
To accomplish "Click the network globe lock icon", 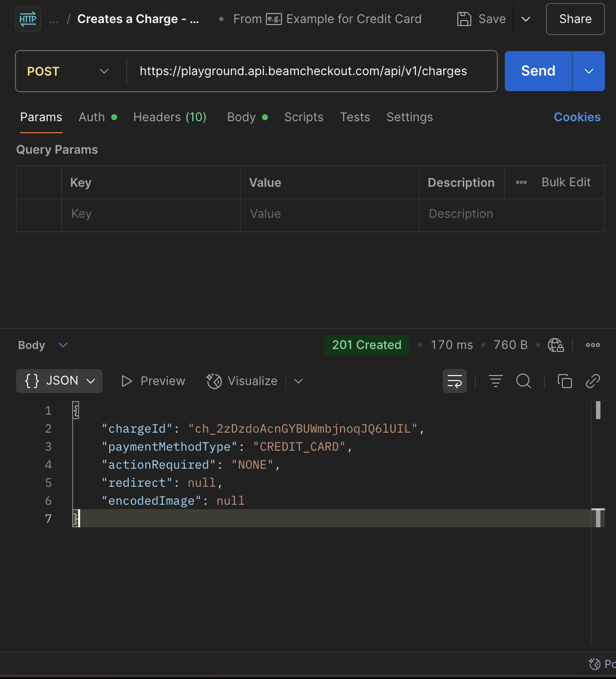I will (556, 345).
